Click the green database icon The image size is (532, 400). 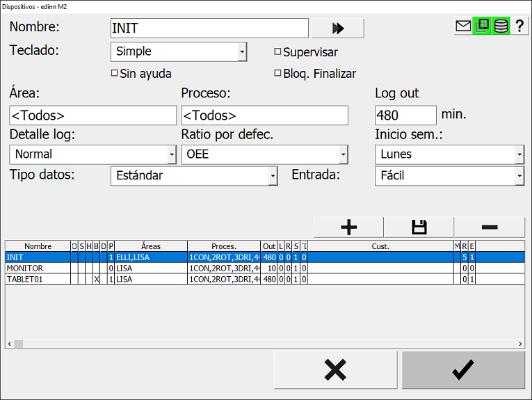501,26
